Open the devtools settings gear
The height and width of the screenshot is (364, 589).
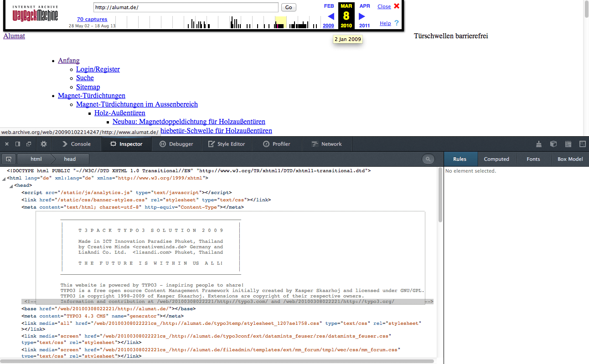[44, 144]
